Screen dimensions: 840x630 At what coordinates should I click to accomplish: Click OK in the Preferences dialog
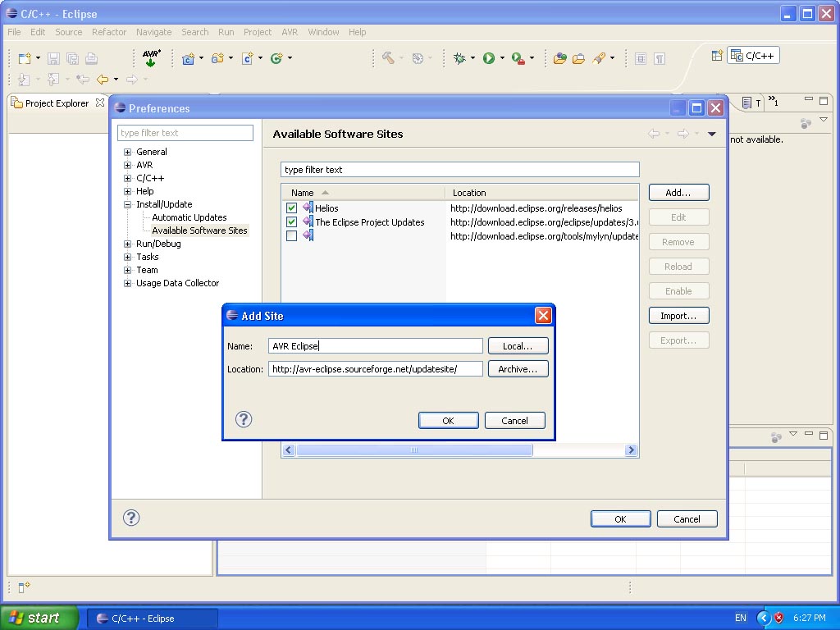pos(621,519)
